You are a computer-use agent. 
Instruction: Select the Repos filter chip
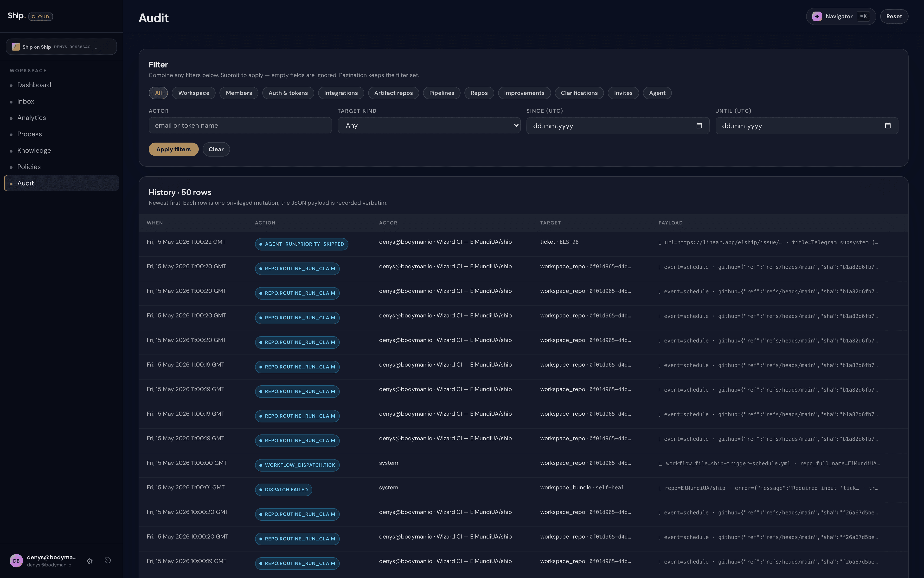pos(479,93)
